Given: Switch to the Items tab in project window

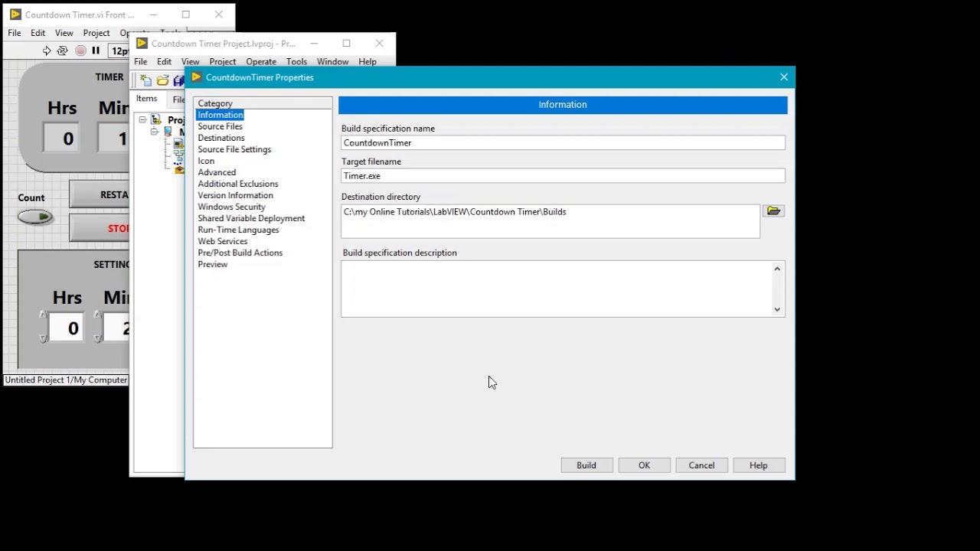Looking at the screenshot, I should coord(146,99).
